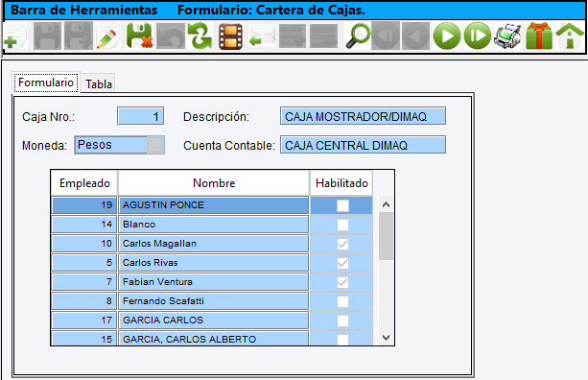
Task: Click the Cuenta Contable field CAJA CENTRAL DIMAQ
Action: pyautogui.click(x=363, y=145)
